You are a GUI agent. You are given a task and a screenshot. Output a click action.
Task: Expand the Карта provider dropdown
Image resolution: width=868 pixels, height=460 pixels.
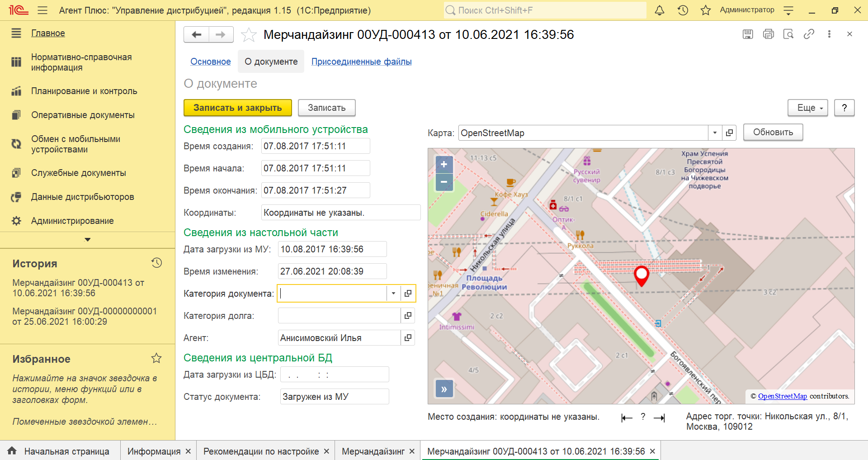pyautogui.click(x=715, y=133)
